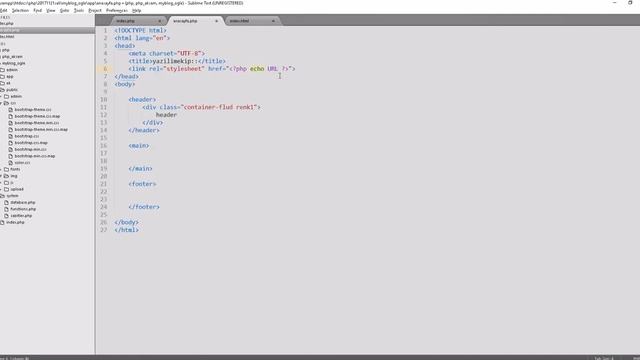Viewport: 640px width, 360px height.
Task: Click folder icon of fonts folder
Action: tap(7, 169)
